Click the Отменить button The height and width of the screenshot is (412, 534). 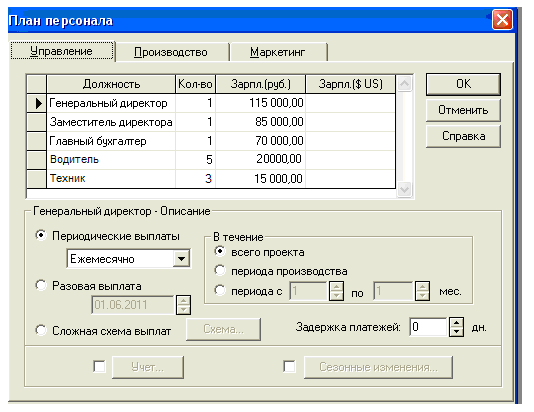pyautogui.click(x=463, y=110)
